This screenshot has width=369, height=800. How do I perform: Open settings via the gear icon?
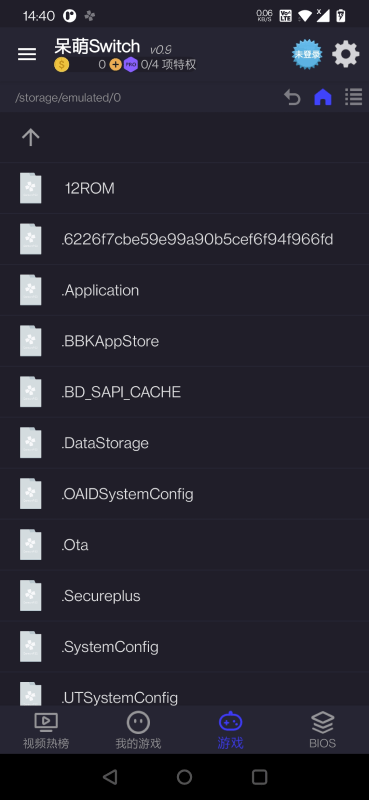point(346,54)
